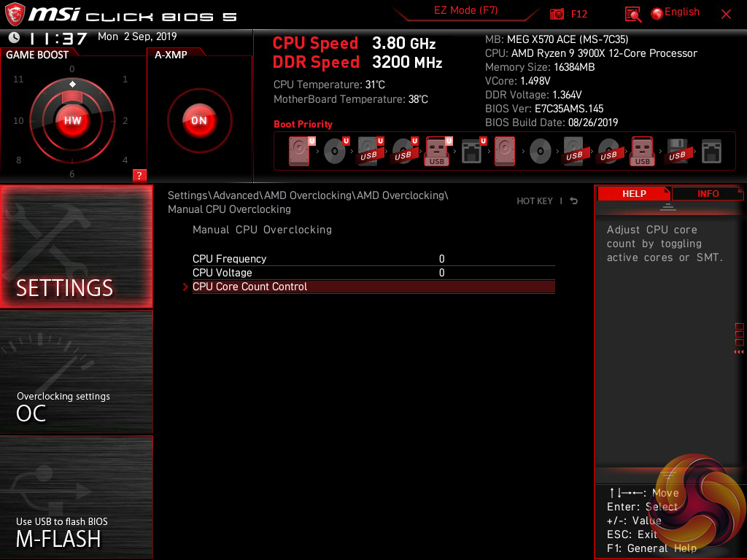Collapse the help panel top handle
The image size is (747, 560).
click(668, 206)
